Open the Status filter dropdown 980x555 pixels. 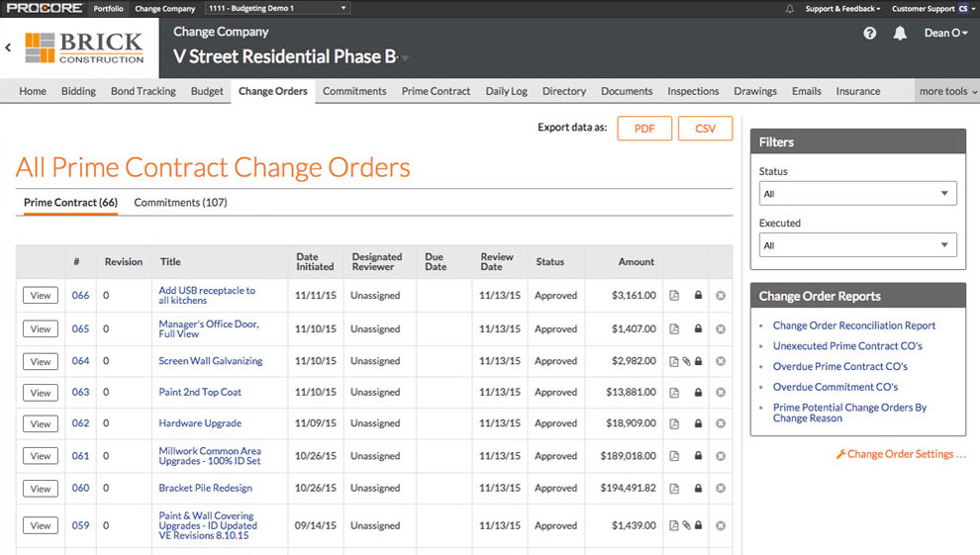pos(857,194)
